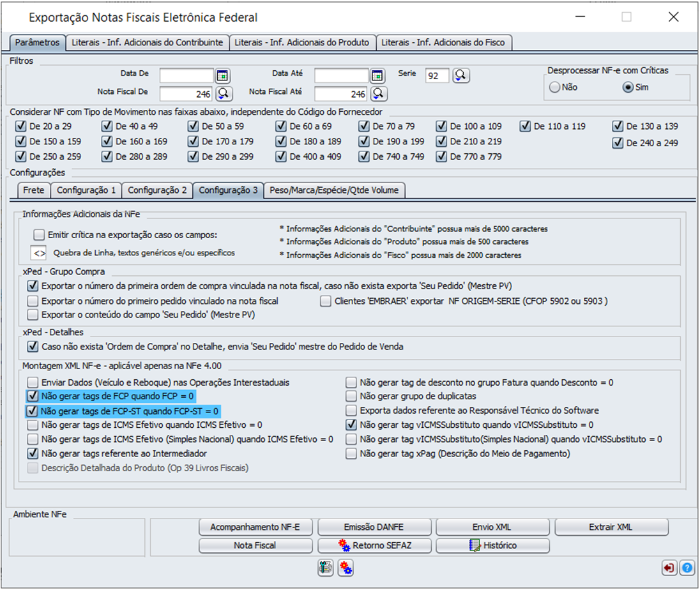Click the search magnifier beside Serie
The image size is (700, 590).
click(x=460, y=75)
